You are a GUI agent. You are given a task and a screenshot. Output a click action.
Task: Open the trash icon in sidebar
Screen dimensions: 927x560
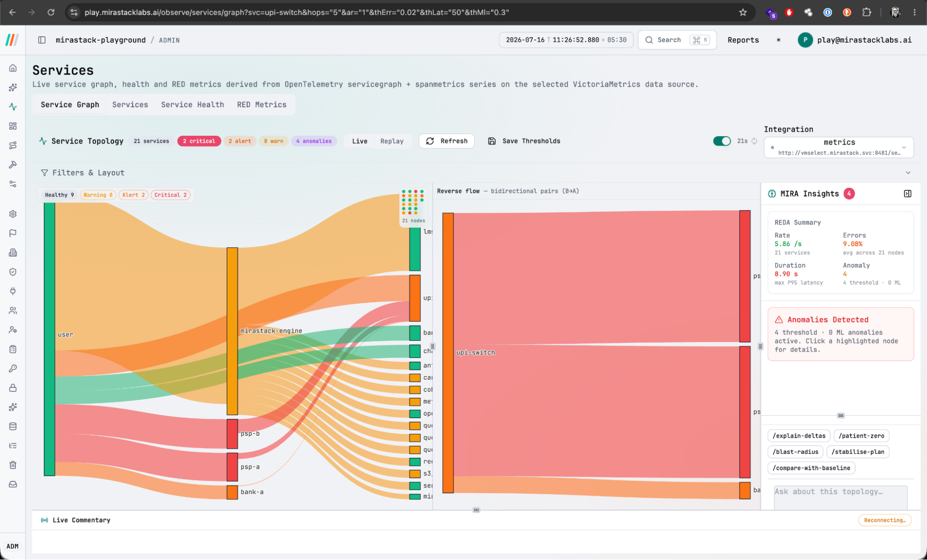[x=13, y=465]
